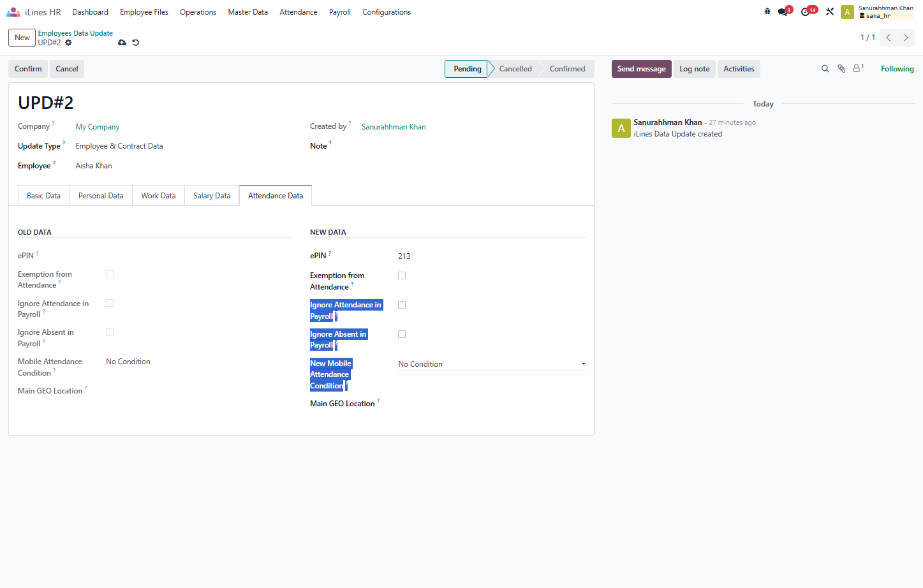
Task: Select the Confirmed status stage
Action: point(567,69)
